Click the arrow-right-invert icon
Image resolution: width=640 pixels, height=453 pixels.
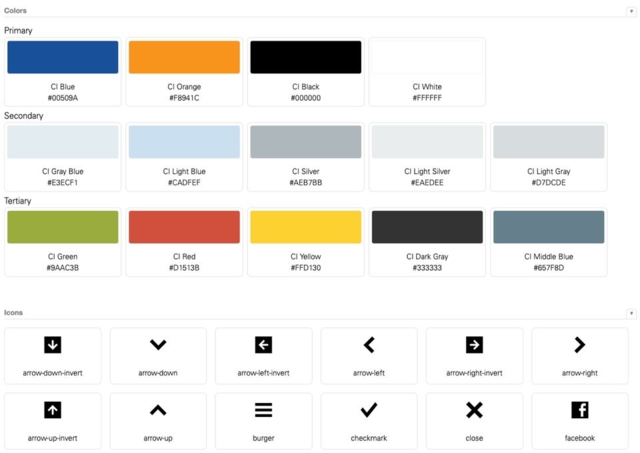[474, 345]
